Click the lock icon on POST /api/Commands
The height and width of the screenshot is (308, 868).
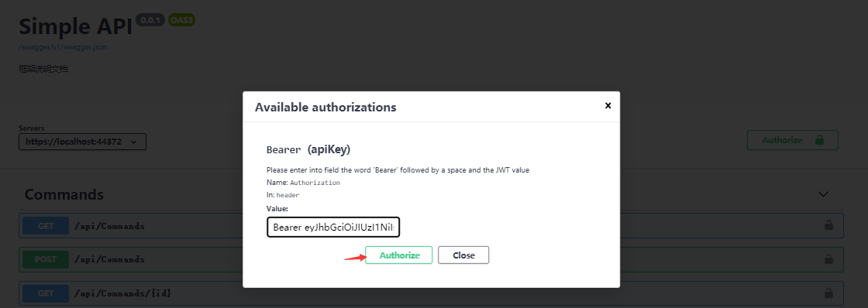(x=828, y=258)
